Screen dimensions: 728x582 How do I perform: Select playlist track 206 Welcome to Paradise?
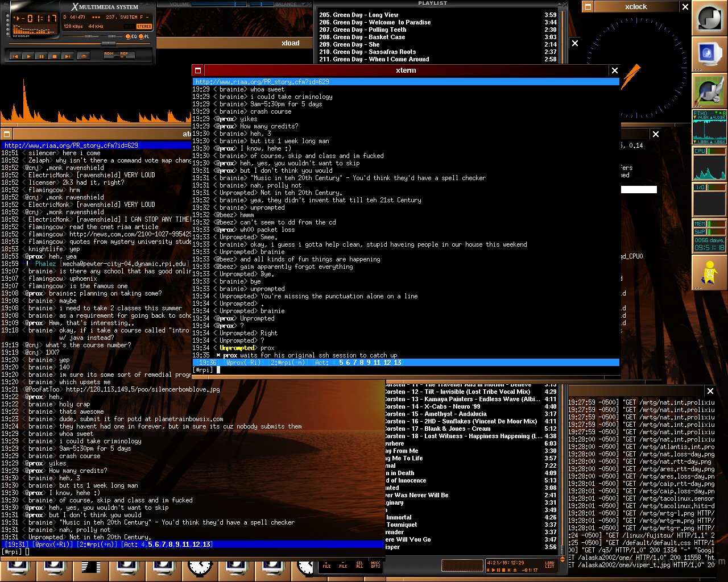coord(438,22)
